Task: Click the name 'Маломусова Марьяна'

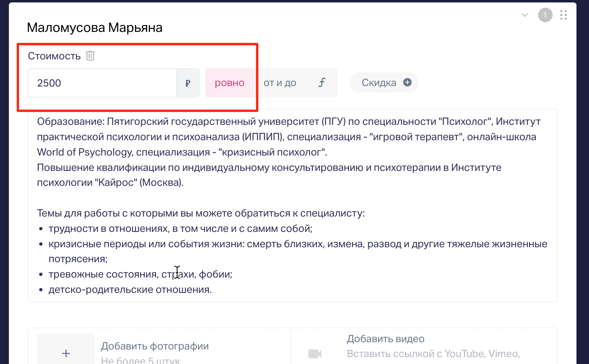Action: [95, 27]
